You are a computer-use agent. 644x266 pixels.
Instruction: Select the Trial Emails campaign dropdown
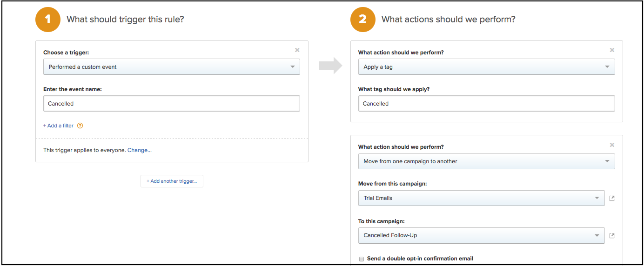(x=481, y=198)
